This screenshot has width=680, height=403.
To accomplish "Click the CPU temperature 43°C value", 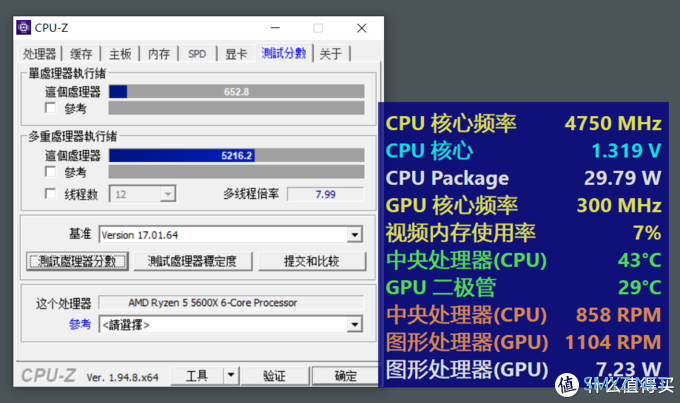I will pyautogui.click(x=640, y=260).
